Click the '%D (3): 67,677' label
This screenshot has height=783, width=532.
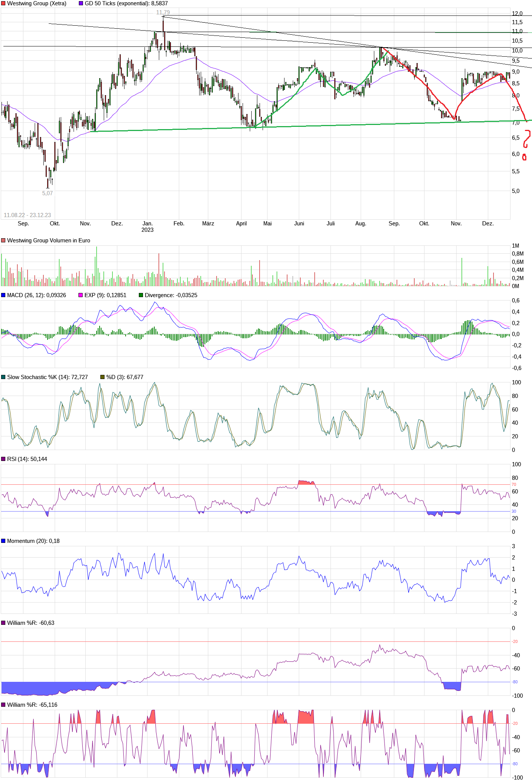[x=125, y=377]
